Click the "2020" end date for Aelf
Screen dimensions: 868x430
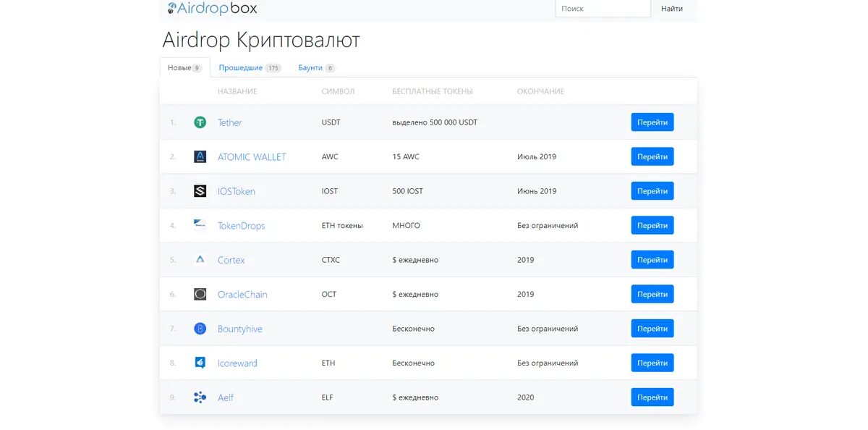pos(526,397)
